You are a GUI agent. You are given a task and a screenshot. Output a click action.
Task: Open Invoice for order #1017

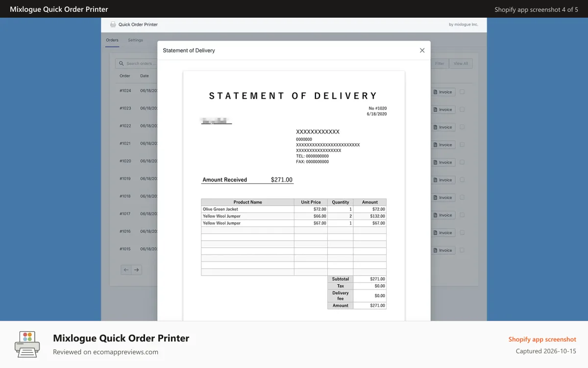pos(443,215)
